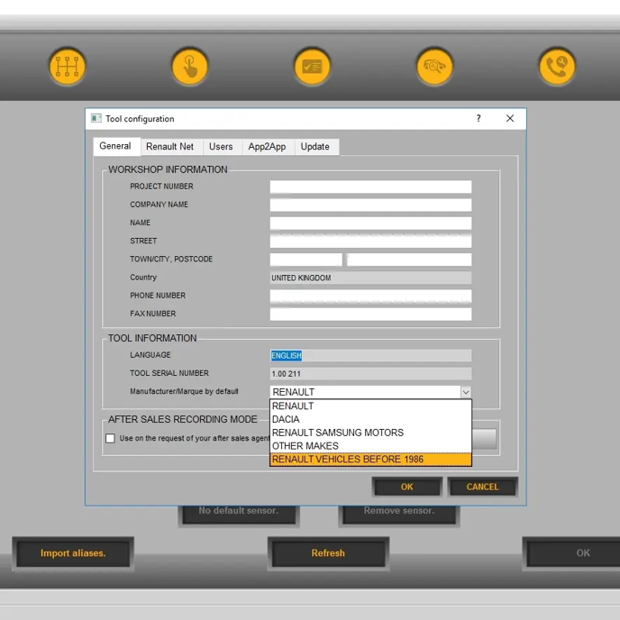Click the Import aliases button
This screenshot has height=620, width=620.
coord(73,553)
